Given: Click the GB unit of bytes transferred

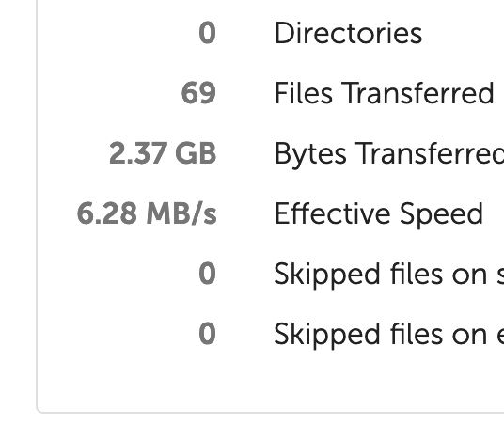Looking at the screenshot, I should click(196, 153).
